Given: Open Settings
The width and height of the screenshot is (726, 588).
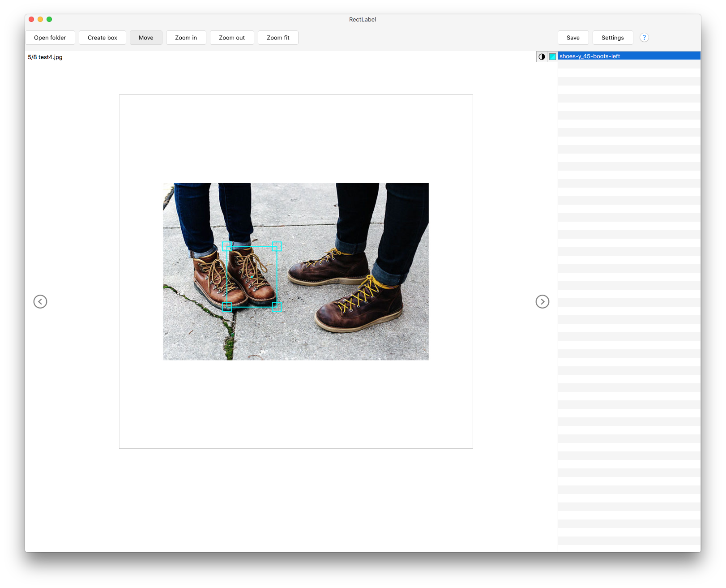Looking at the screenshot, I should pos(613,38).
